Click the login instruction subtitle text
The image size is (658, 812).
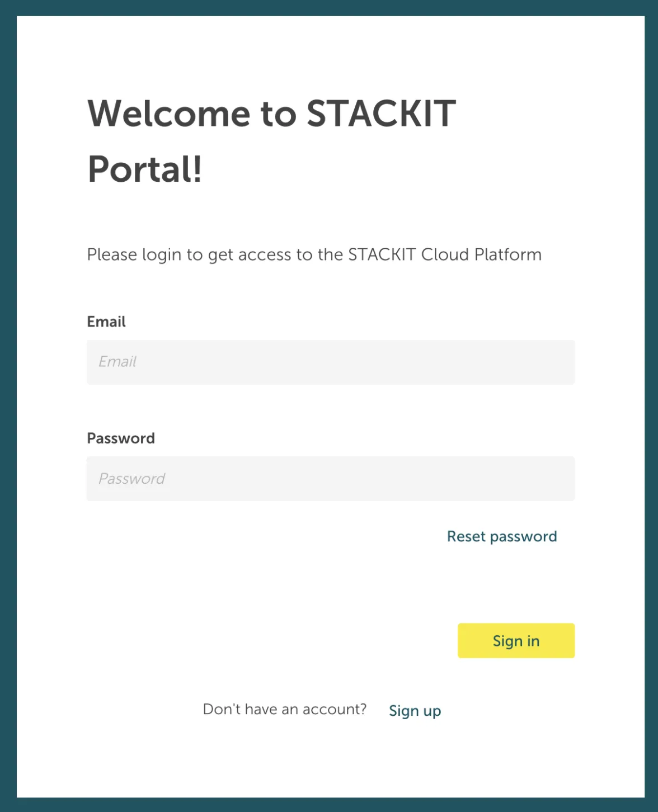tap(313, 254)
